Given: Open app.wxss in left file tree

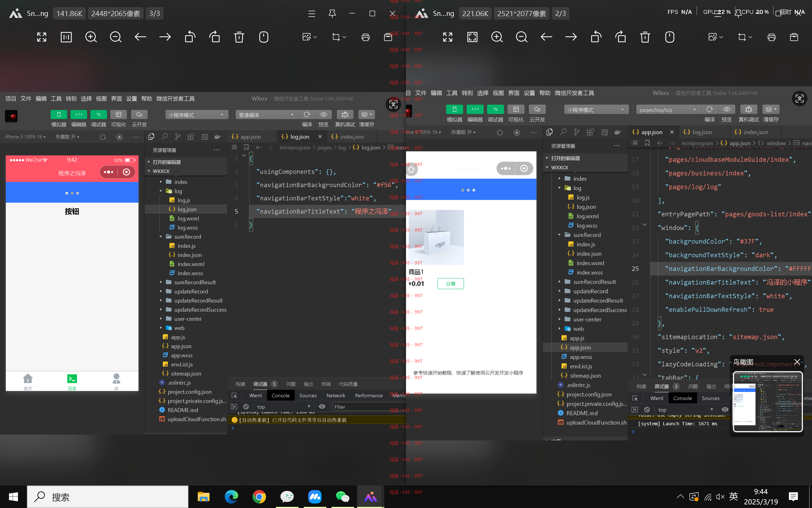Looking at the screenshot, I should click(x=182, y=355).
